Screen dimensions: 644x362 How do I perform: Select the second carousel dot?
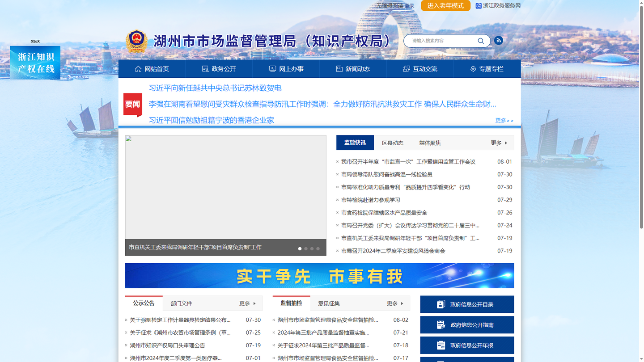click(306, 248)
